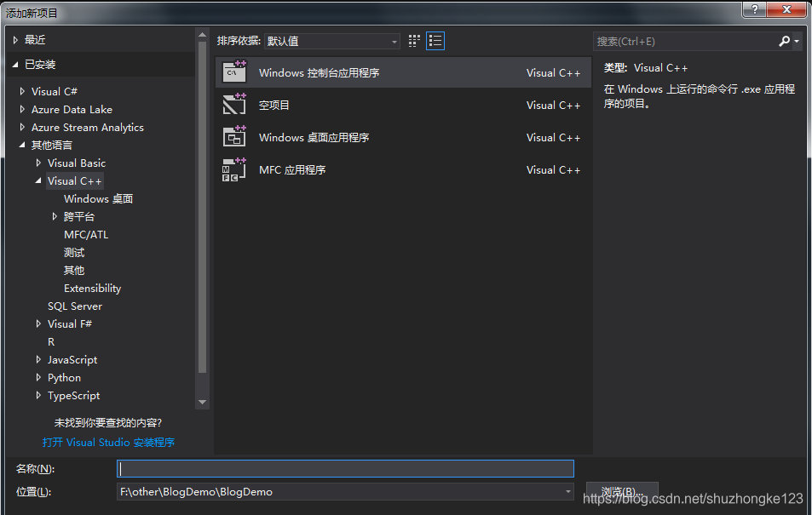Select Windows 桌面 under Visual C++

point(98,198)
